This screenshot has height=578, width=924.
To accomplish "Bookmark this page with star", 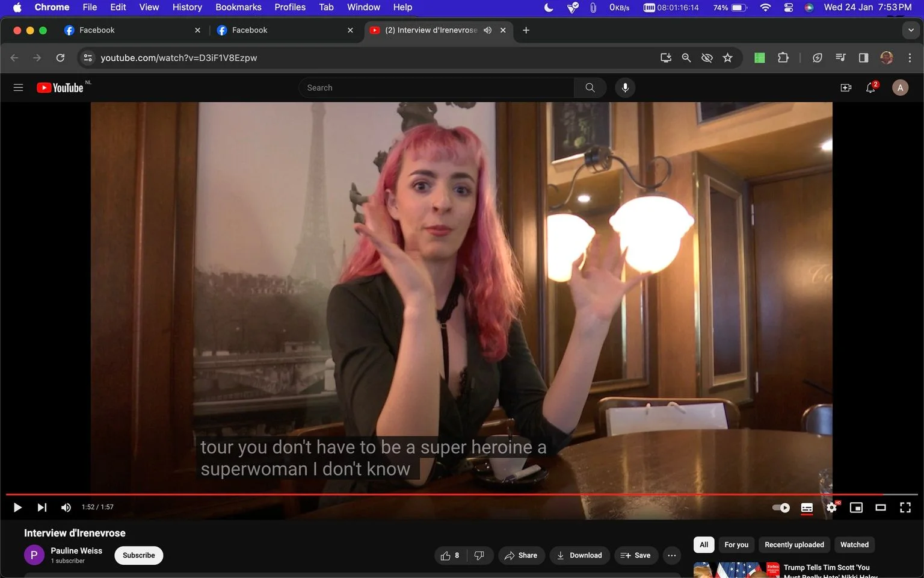I will coord(728,58).
